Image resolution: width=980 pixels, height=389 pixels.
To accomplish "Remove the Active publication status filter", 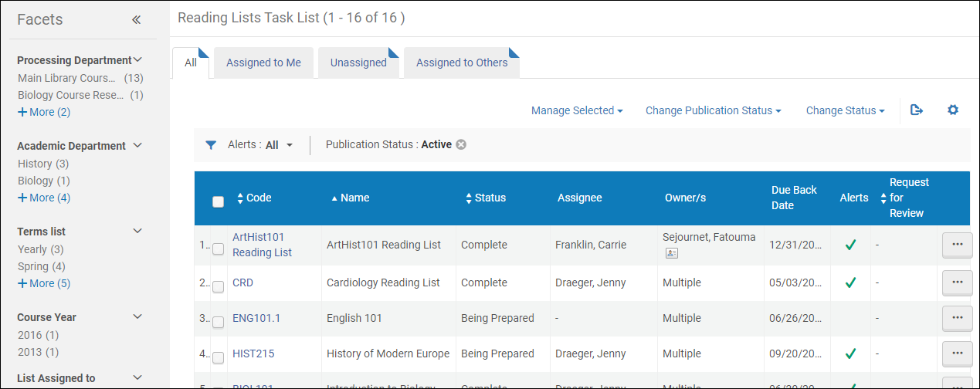I will click(x=461, y=144).
